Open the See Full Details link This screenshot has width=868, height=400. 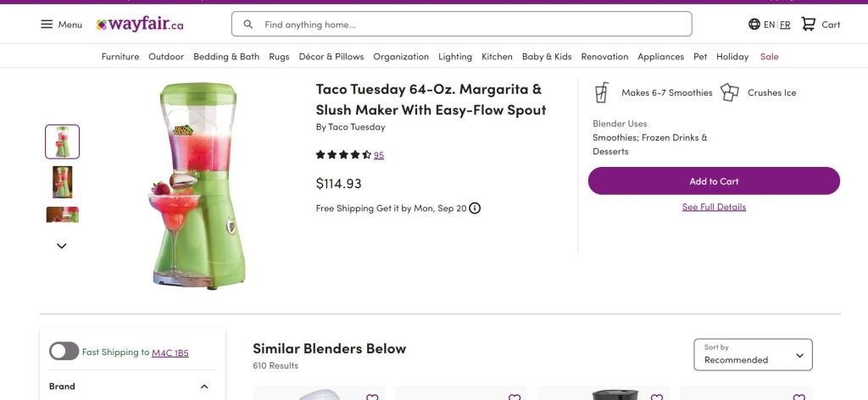tap(714, 207)
